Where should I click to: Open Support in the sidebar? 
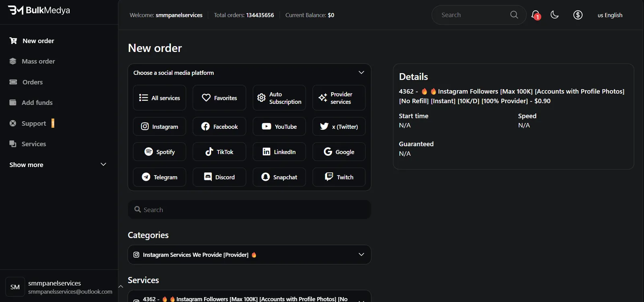pyautogui.click(x=31, y=123)
